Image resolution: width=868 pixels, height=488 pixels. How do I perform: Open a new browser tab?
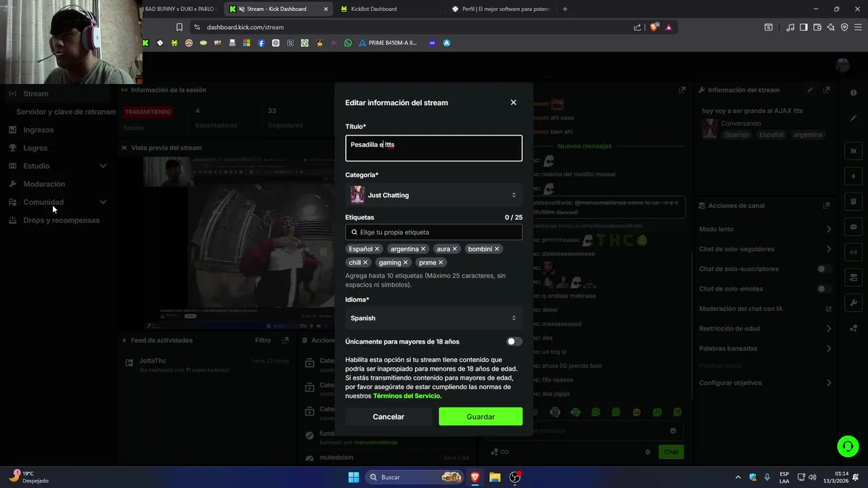click(565, 9)
